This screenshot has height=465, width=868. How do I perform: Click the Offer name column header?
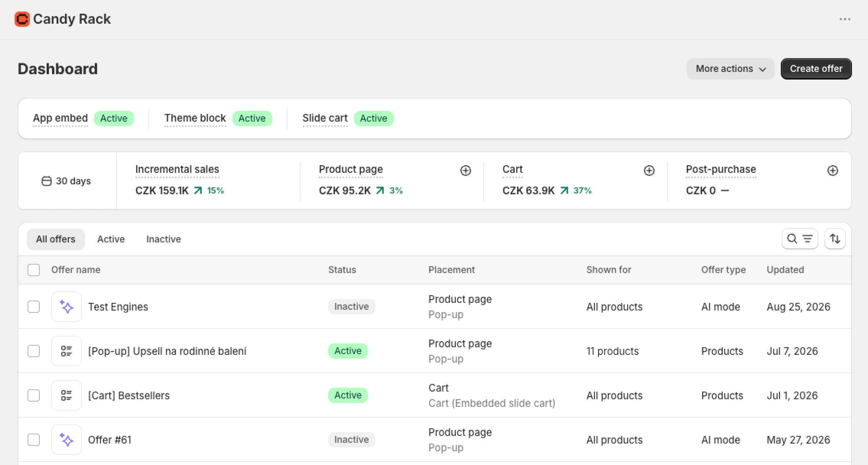tap(76, 270)
